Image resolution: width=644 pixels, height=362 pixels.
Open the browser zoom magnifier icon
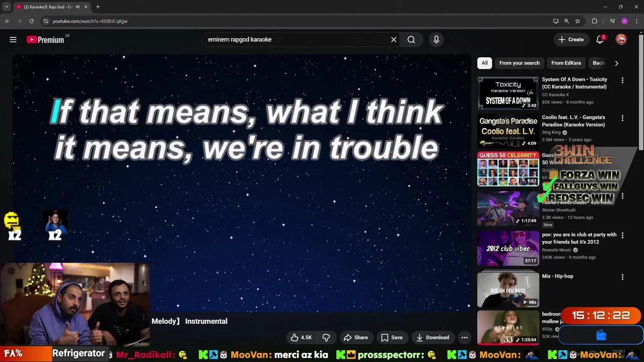pos(567,21)
